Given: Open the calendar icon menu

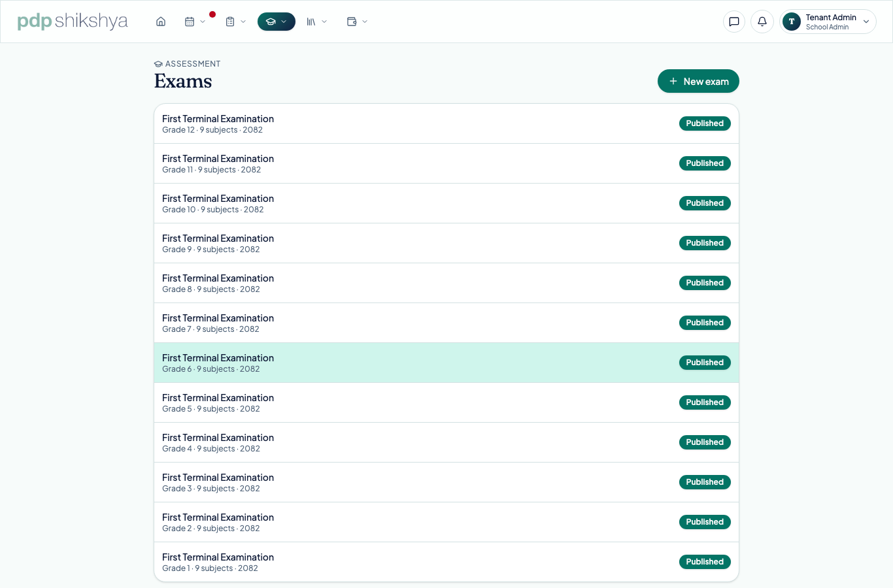Looking at the screenshot, I should pyautogui.click(x=195, y=22).
